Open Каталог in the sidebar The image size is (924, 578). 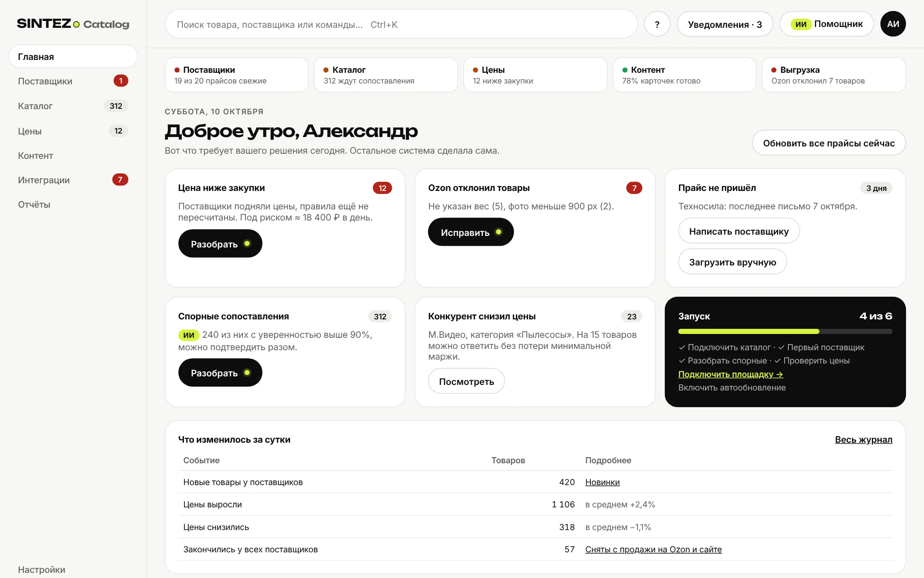click(x=73, y=106)
